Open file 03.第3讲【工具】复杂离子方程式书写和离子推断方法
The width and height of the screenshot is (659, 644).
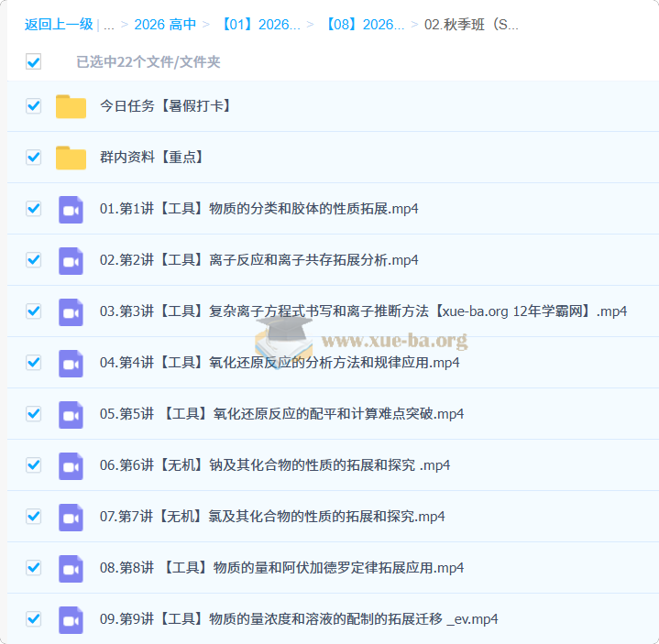point(363,311)
